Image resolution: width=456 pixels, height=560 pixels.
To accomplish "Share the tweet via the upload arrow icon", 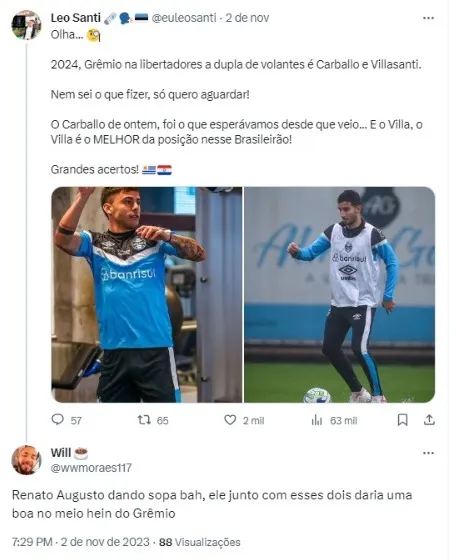I will pyautogui.click(x=429, y=420).
